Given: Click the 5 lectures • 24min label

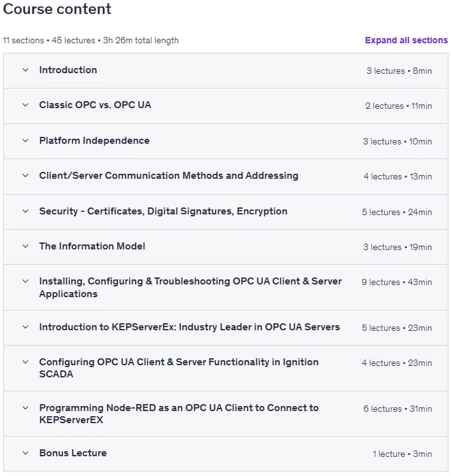Looking at the screenshot, I should tap(397, 212).
